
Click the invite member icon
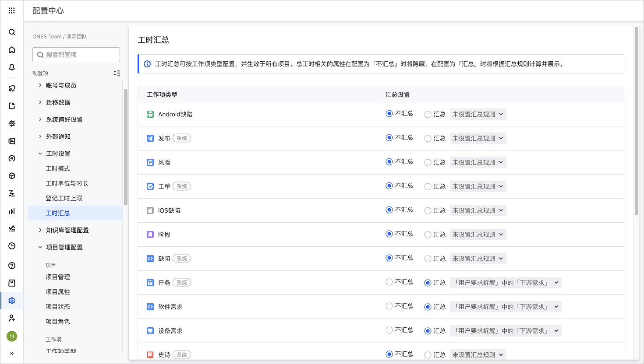click(12, 318)
